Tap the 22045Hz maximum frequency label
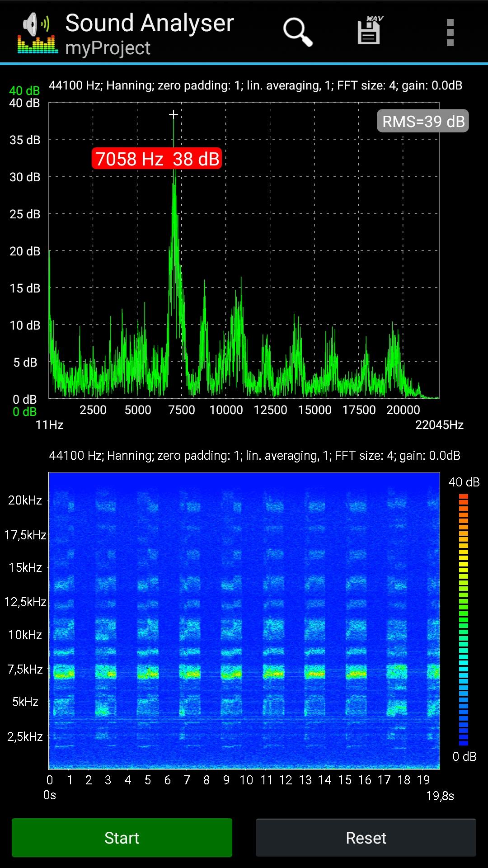 pyautogui.click(x=439, y=425)
